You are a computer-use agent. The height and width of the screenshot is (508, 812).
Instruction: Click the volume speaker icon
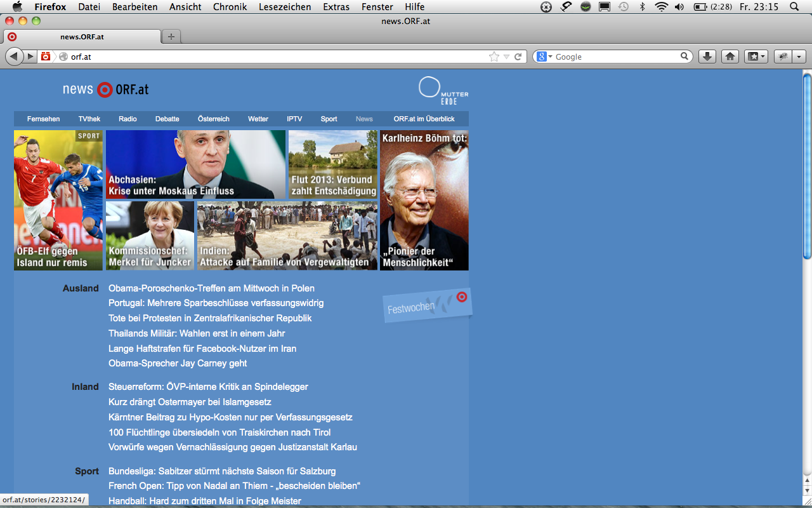(679, 7)
